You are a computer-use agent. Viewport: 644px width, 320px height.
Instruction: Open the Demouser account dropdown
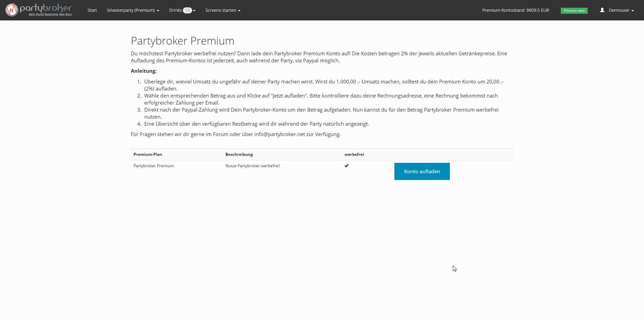(x=621, y=10)
